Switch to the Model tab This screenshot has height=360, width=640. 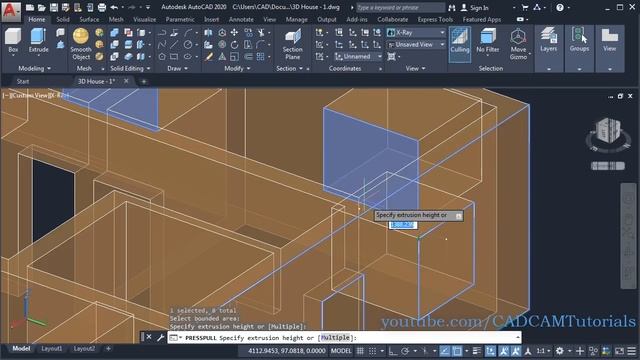click(21, 349)
